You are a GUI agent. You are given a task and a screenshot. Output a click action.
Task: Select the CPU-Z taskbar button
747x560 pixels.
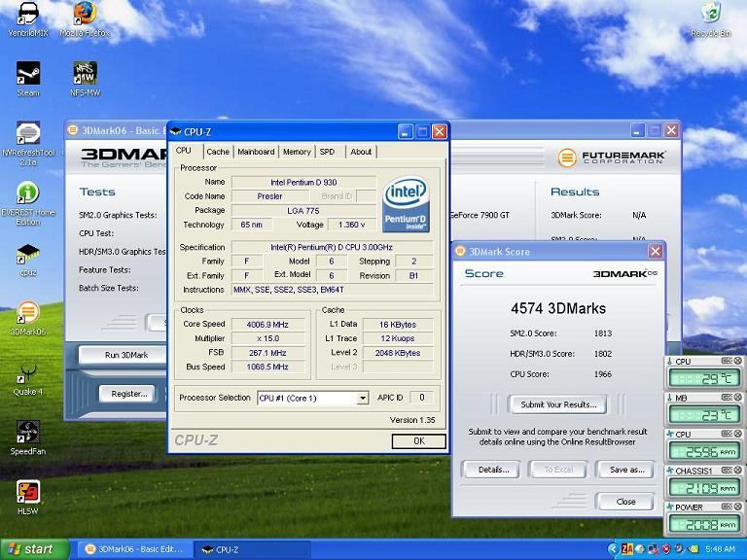coord(253,549)
